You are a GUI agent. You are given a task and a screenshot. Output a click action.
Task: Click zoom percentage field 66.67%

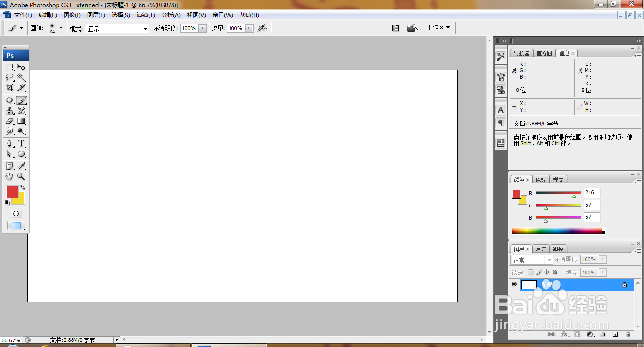tap(11, 340)
